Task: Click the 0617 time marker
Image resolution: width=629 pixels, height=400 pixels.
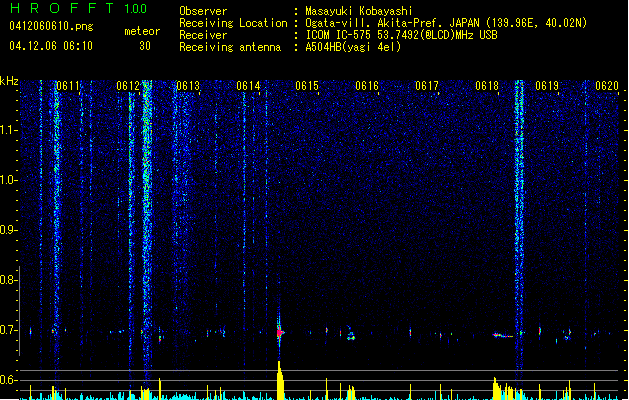Action: tap(427, 86)
